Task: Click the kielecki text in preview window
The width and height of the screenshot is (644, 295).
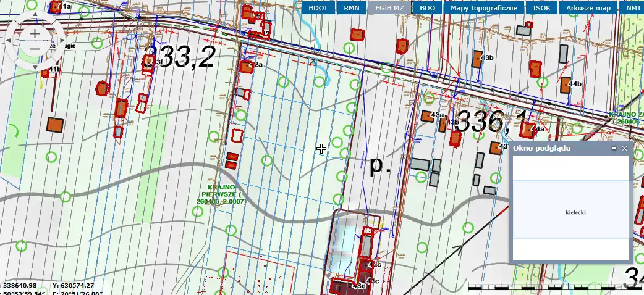Action: click(575, 212)
